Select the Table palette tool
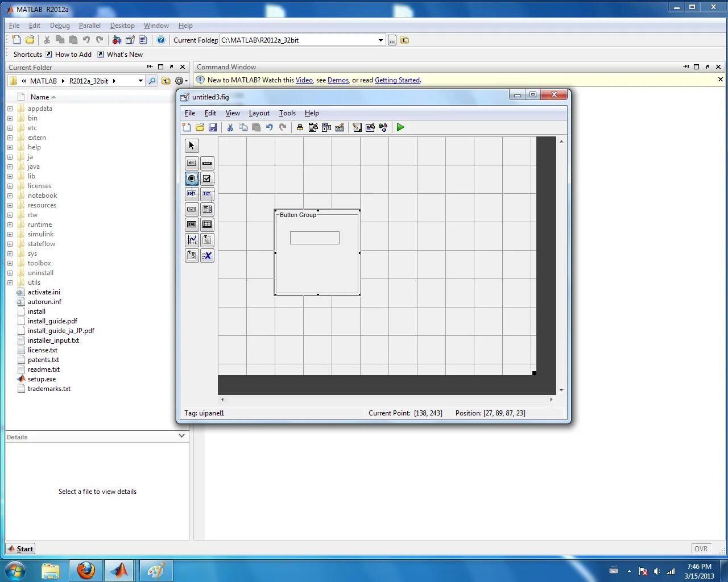 (207, 225)
